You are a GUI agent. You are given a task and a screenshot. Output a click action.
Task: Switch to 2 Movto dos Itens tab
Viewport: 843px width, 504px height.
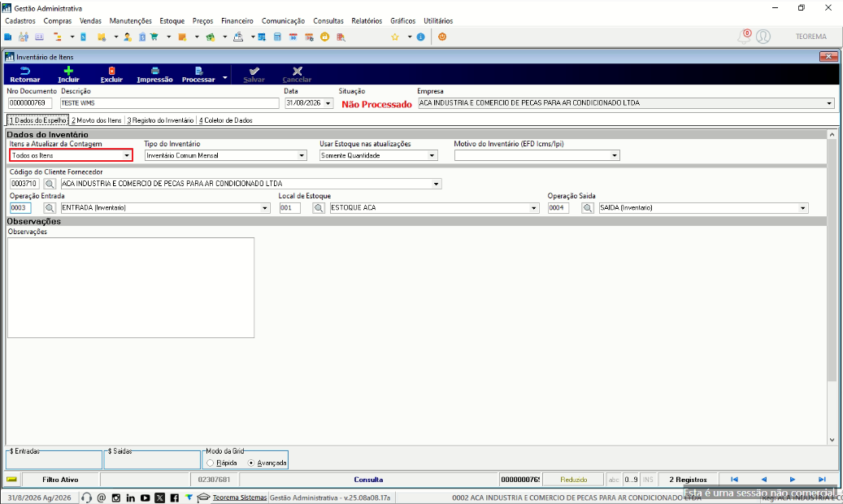pos(97,120)
